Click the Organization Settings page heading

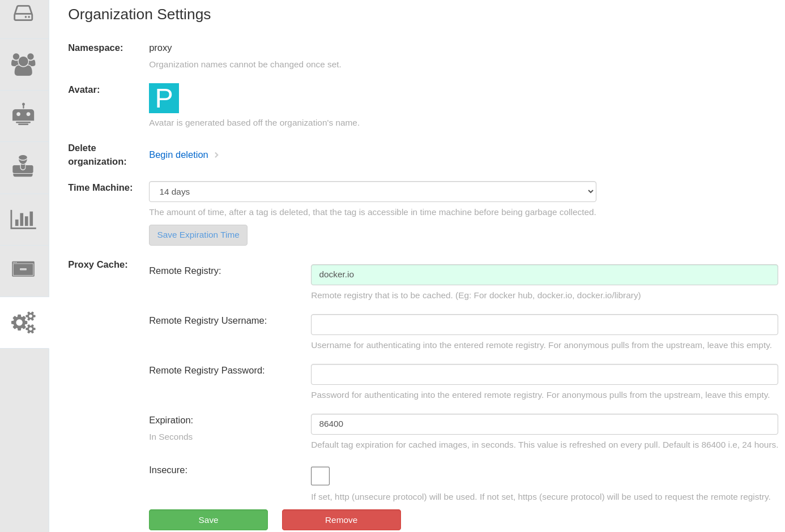coord(139,14)
